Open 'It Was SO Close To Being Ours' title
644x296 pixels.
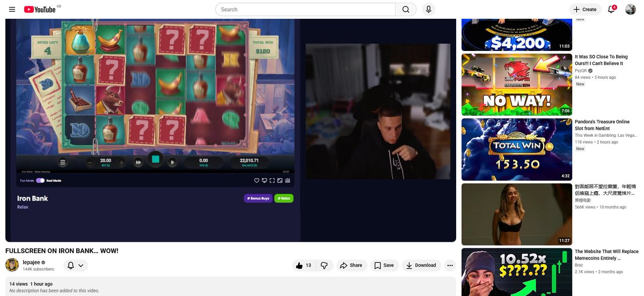(601, 60)
